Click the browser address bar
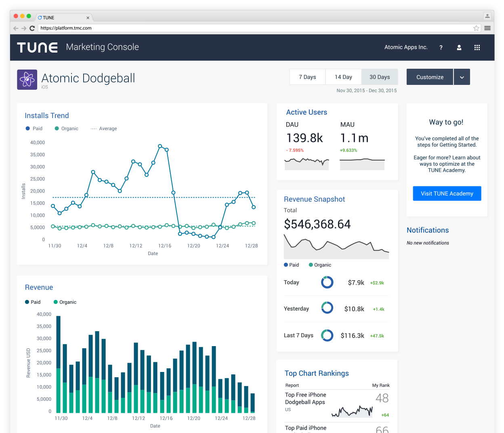 (254, 28)
